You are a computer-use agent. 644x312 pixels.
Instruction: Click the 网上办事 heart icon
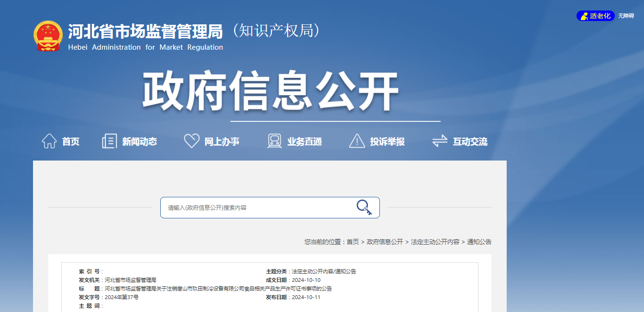191,141
